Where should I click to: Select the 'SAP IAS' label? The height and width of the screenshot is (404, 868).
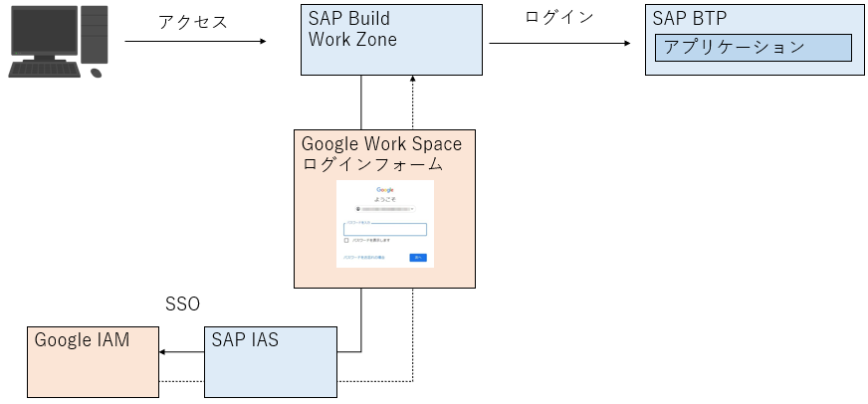coord(245,339)
